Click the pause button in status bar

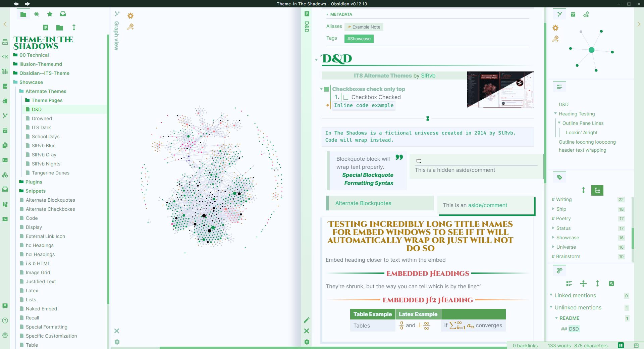tap(621, 345)
